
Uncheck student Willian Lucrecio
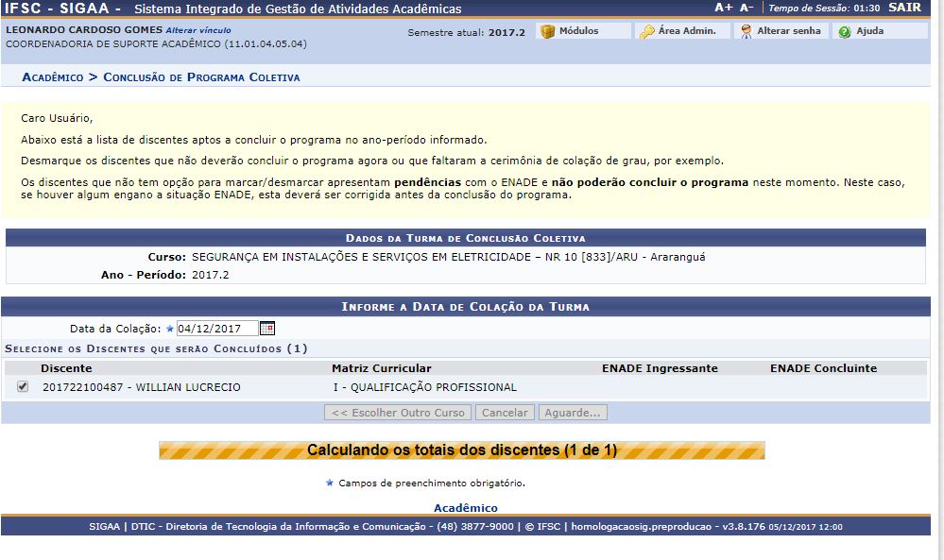point(22,385)
